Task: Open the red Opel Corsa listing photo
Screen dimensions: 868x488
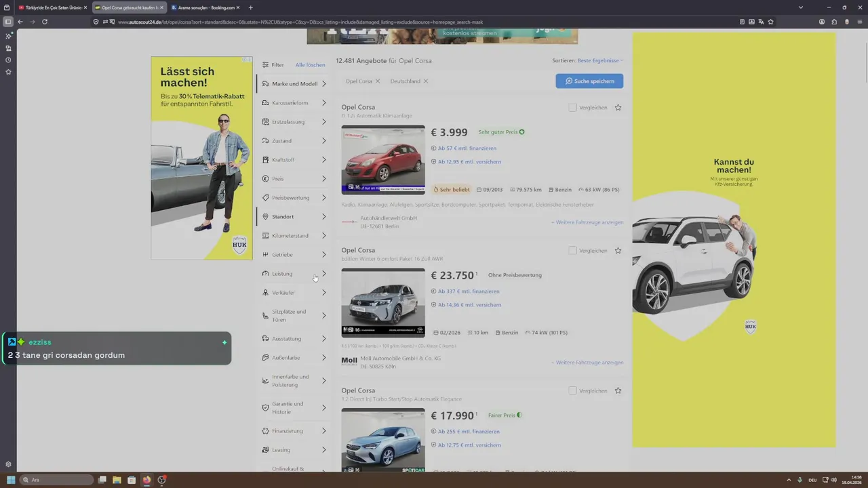Action: pos(383,160)
